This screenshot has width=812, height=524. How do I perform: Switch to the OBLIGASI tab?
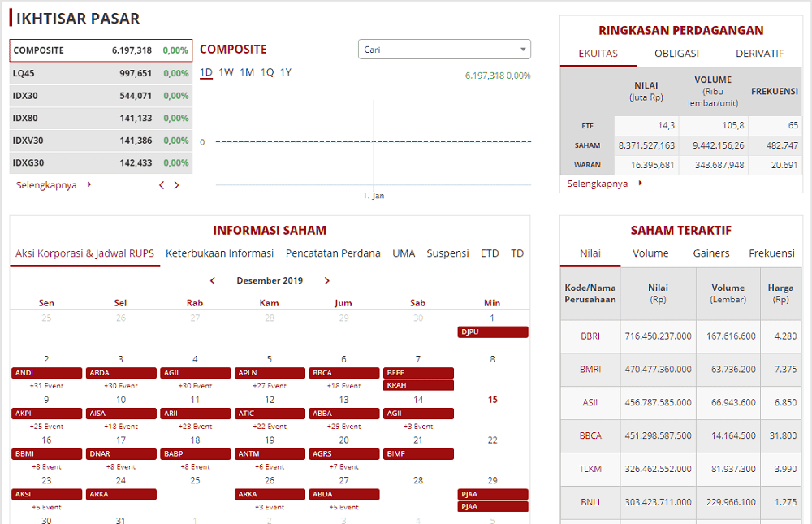coord(676,54)
